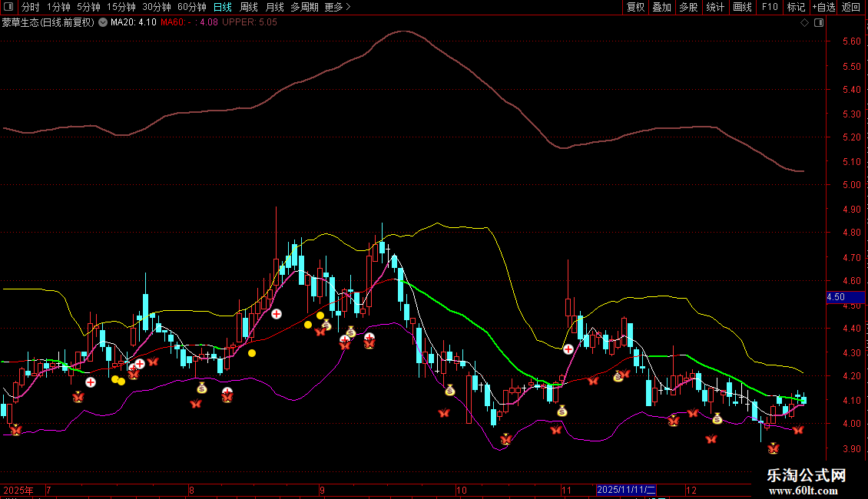Select the 周线 weekly chart tab

coord(249,7)
